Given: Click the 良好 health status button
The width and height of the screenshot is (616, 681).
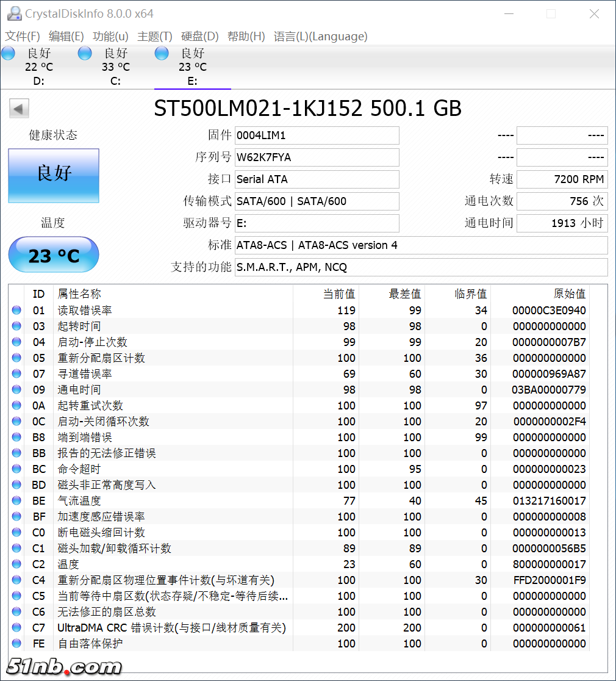Looking at the screenshot, I should click(x=53, y=176).
